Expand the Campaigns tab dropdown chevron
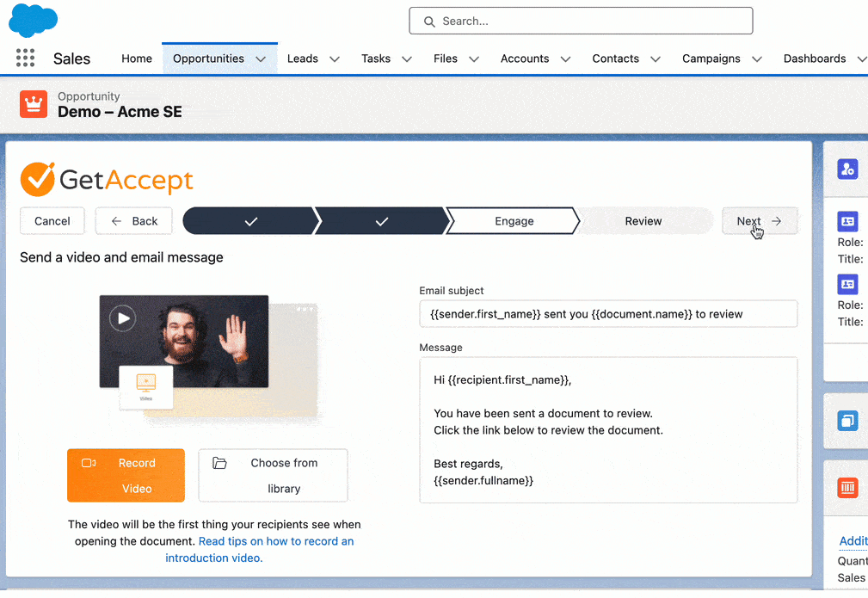This screenshot has height=598, width=868. coord(757,59)
